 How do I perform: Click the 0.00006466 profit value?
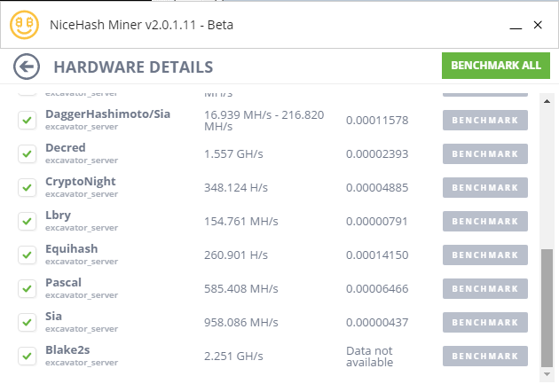coord(377,288)
